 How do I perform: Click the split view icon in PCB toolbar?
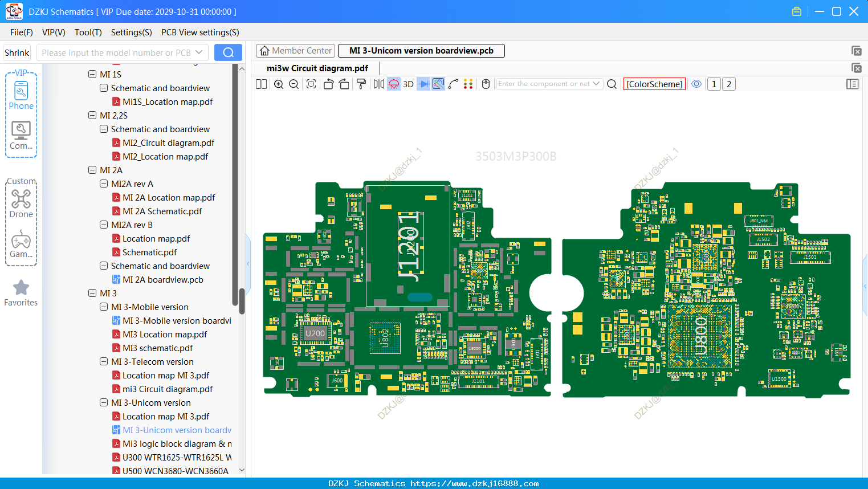[261, 84]
